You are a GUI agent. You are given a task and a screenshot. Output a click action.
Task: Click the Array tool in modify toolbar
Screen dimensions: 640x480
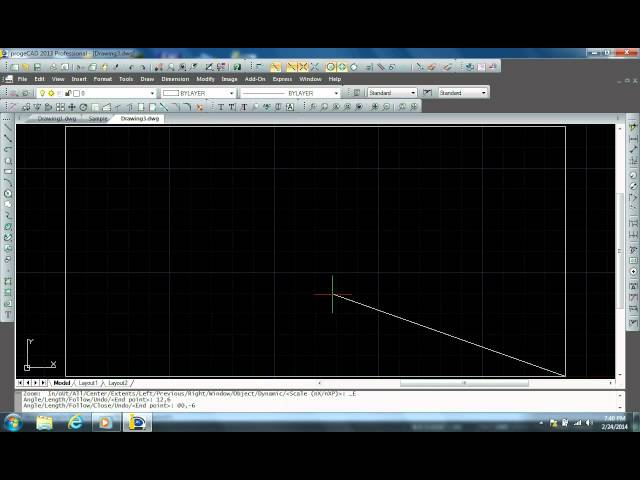[x=60, y=107]
